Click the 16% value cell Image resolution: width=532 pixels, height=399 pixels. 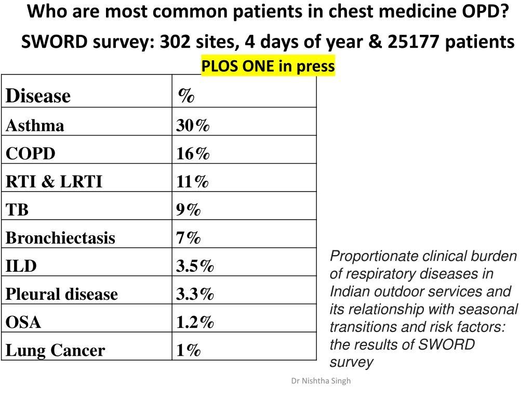[x=244, y=150]
